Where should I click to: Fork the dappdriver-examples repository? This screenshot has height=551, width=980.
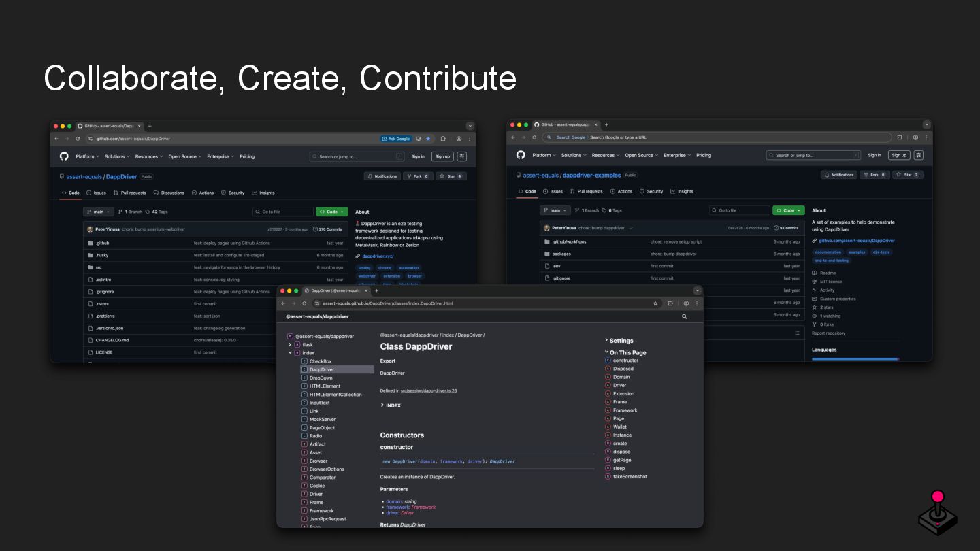point(875,175)
